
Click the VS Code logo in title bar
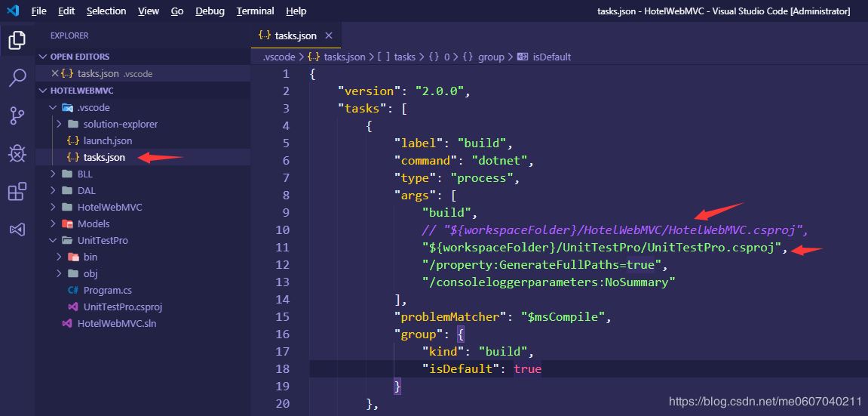coord(13,11)
